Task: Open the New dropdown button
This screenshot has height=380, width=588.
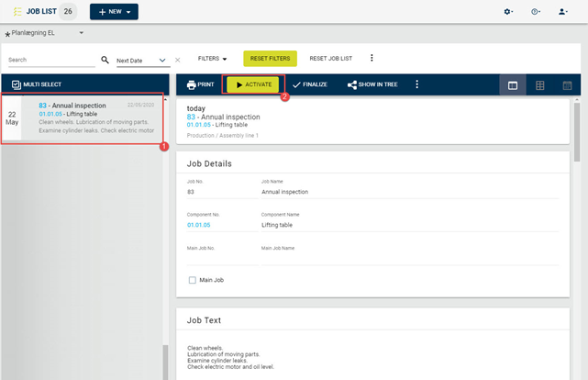Action: (x=114, y=12)
